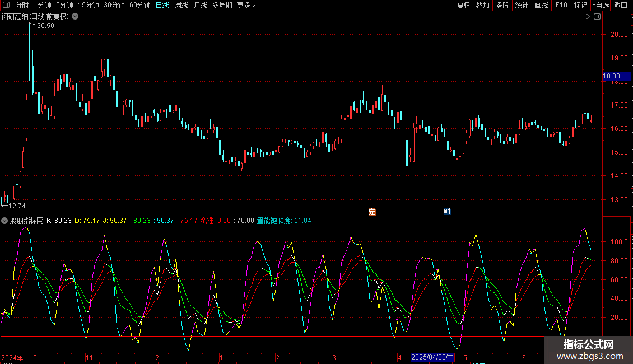Click the diamond icon at chart top-right

click(x=587, y=17)
